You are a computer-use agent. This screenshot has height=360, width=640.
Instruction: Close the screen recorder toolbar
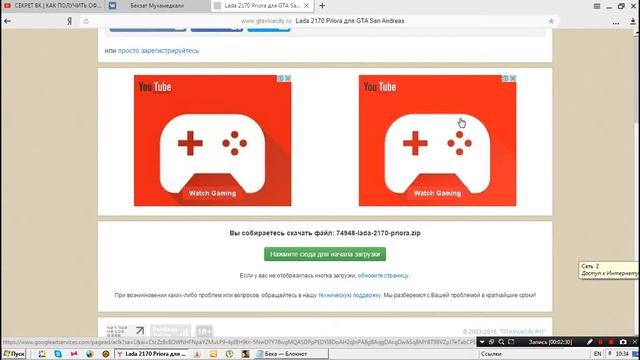click(x=635, y=342)
